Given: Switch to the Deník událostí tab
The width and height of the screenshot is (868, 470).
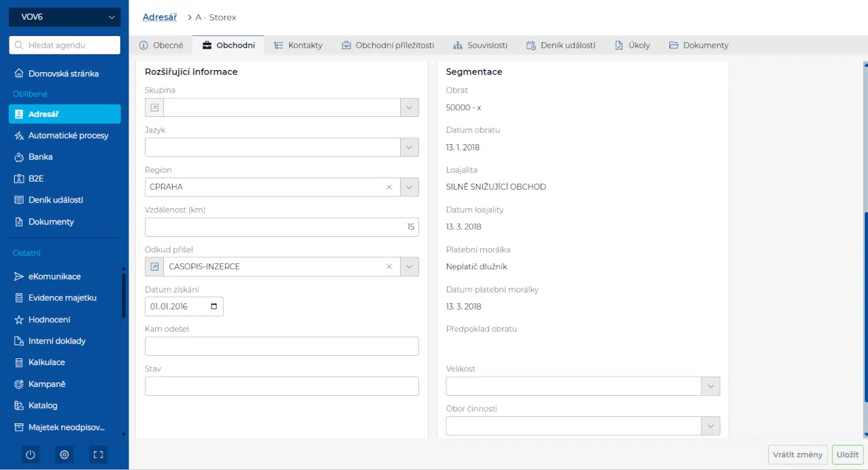Looking at the screenshot, I should click(561, 46).
